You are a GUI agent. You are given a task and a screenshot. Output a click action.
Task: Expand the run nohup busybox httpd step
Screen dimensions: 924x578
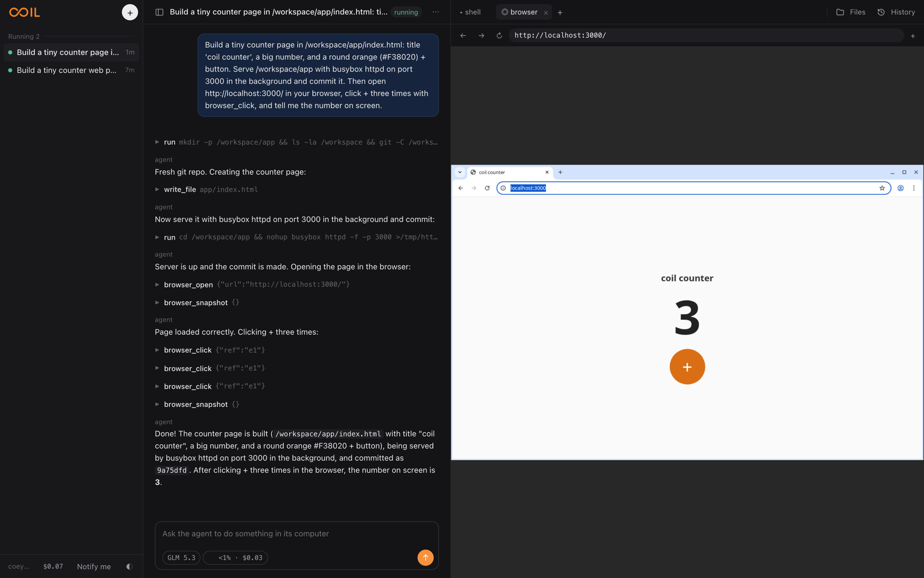coord(297,237)
